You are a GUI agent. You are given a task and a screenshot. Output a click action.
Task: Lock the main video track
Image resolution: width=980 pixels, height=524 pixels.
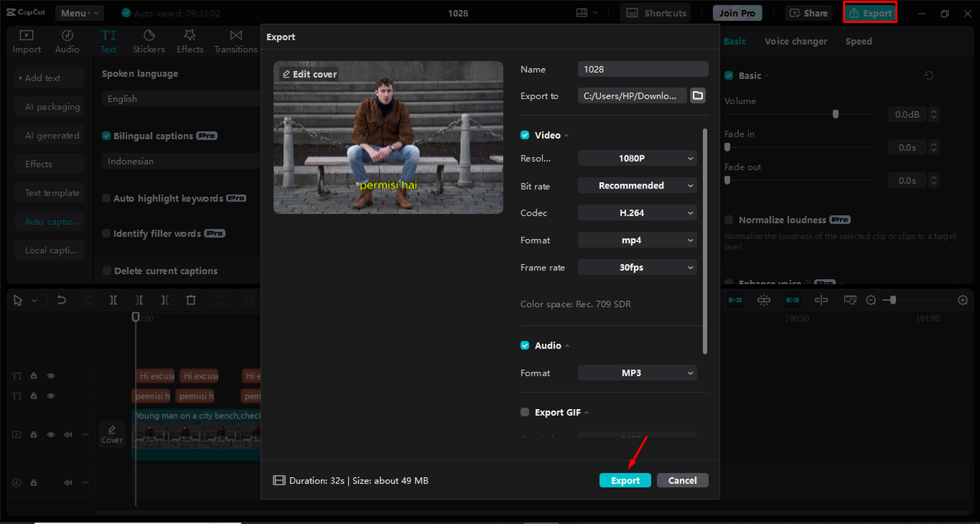[34, 434]
